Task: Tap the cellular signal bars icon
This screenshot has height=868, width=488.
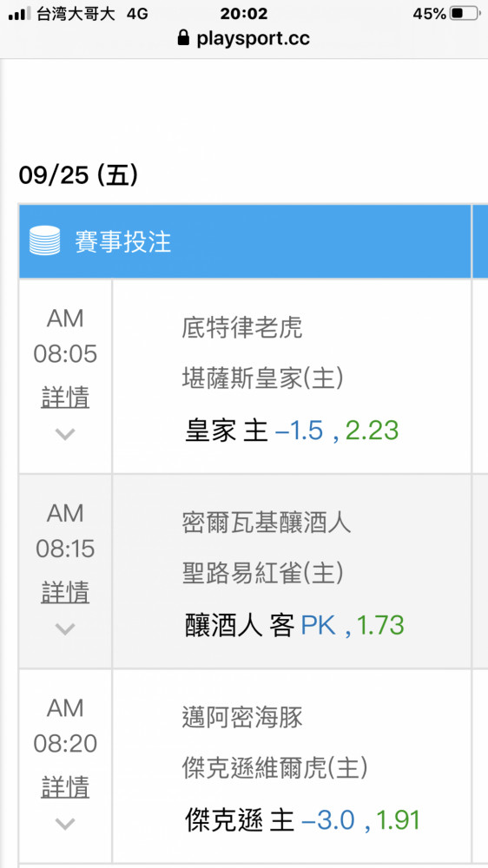Action: [x=20, y=14]
